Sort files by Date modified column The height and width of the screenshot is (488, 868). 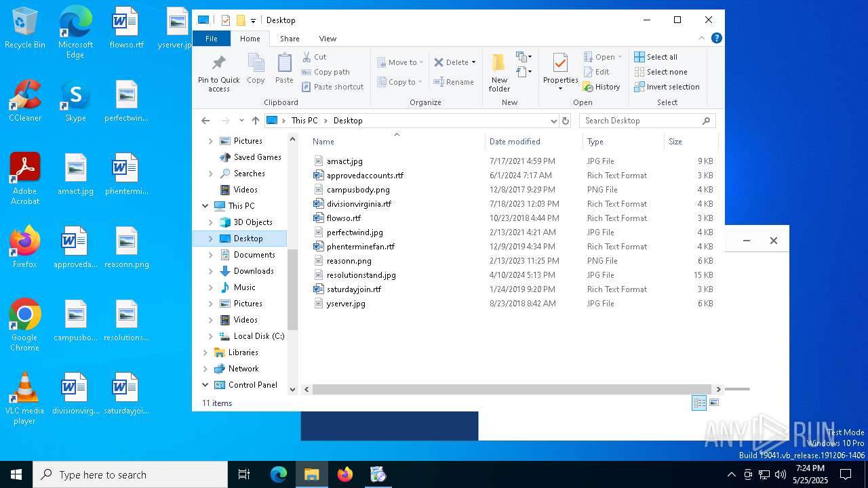(x=534, y=142)
